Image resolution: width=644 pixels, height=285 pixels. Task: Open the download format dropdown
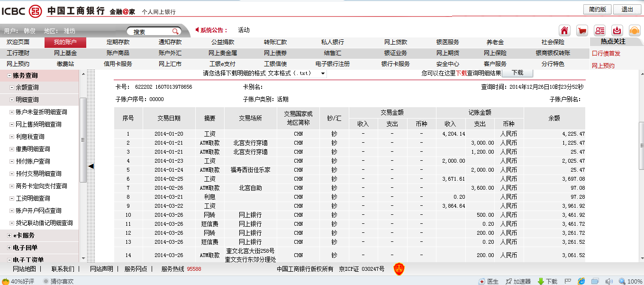pyautogui.click(x=323, y=74)
